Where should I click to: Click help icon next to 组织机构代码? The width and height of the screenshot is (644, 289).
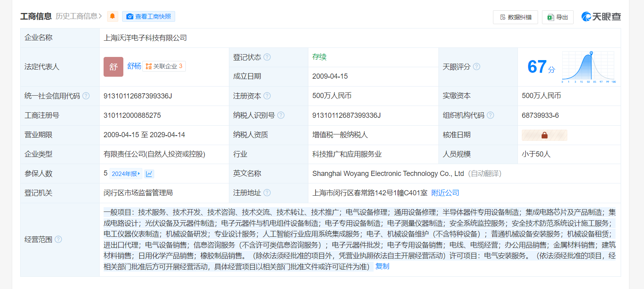(490, 115)
